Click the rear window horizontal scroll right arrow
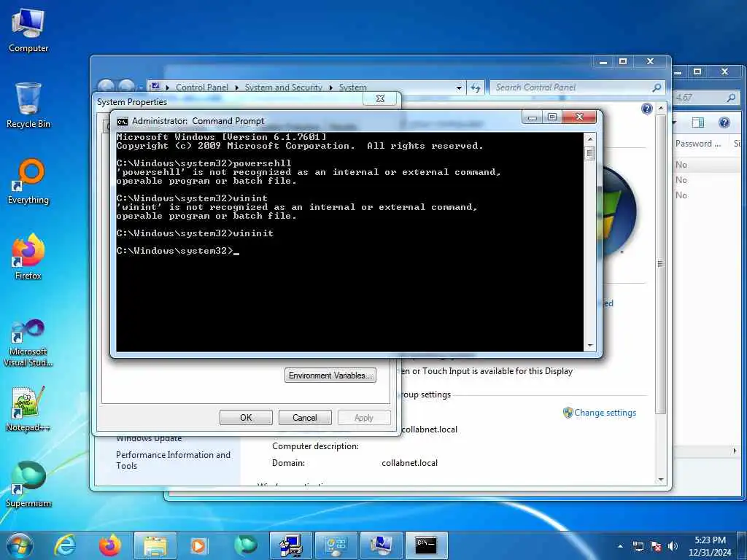This screenshot has width=747, height=560. click(734, 451)
